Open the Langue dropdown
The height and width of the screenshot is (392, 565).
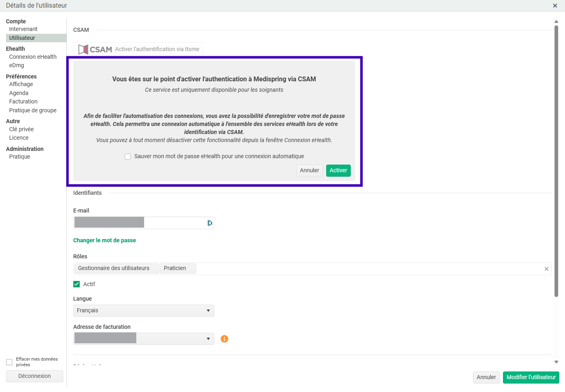[143, 311]
